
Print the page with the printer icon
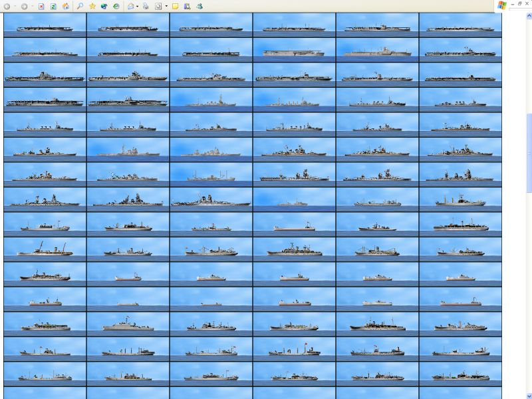(146, 6)
